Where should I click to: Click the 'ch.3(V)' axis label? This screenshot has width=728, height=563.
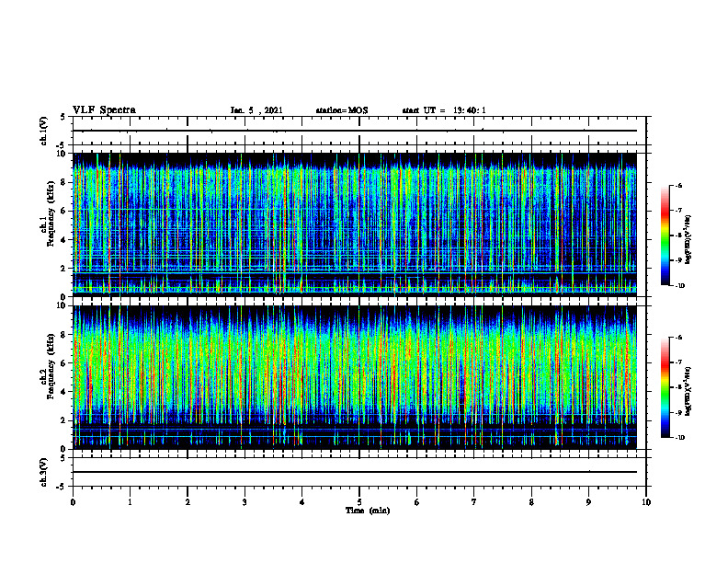[43, 472]
